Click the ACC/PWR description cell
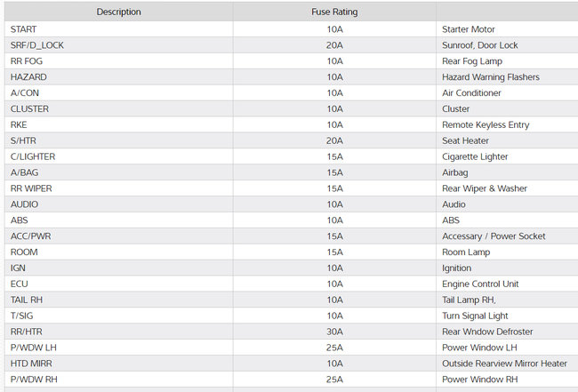578x392 pixels. pos(29,236)
